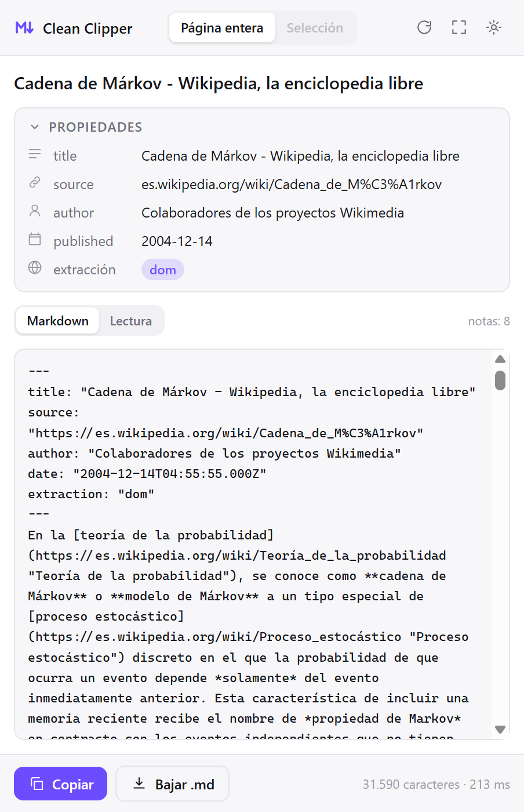Click the scrollbar down arrow in markdown pane
Viewport: 524px width, 812px height.
point(500,730)
